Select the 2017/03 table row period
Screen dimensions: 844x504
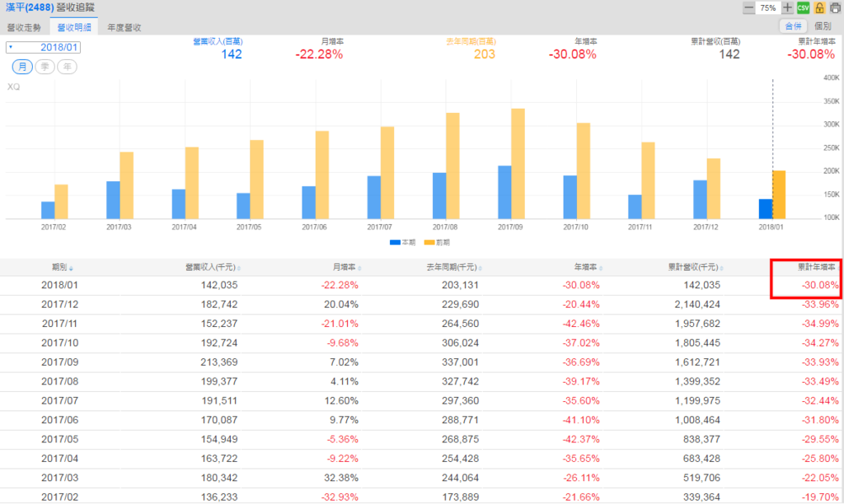59,478
